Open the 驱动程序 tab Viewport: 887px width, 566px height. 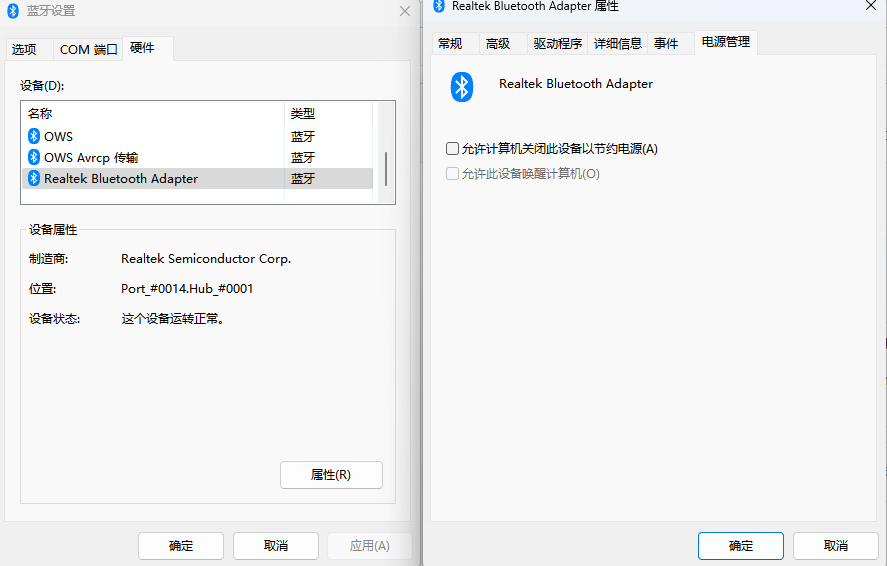pyautogui.click(x=557, y=44)
